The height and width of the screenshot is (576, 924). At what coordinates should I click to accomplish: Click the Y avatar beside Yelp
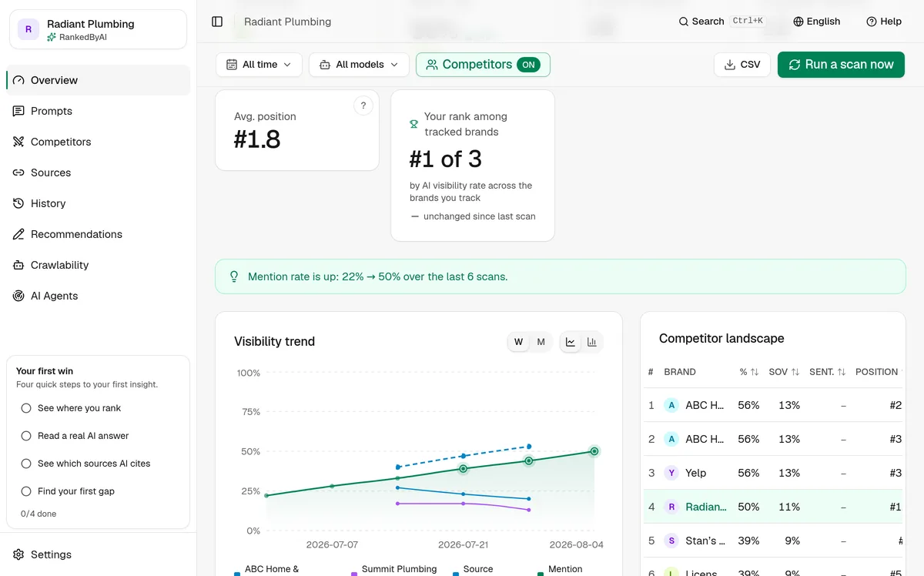pyautogui.click(x=671, y=473)
